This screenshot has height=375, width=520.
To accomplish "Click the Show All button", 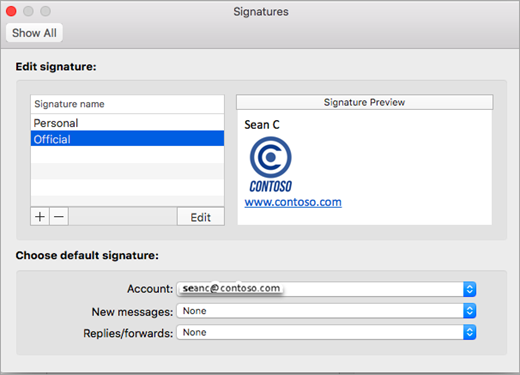I will (x=34, y=33).
